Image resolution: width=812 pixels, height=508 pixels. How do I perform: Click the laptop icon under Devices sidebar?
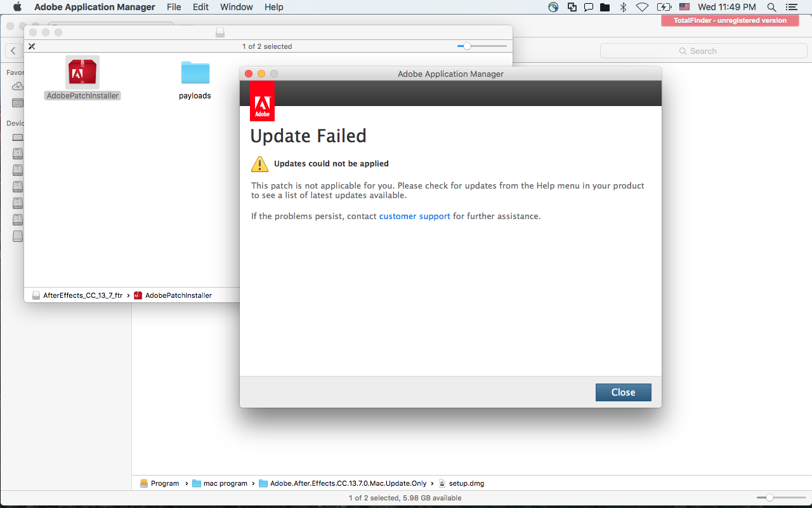(x=18, y=137)
